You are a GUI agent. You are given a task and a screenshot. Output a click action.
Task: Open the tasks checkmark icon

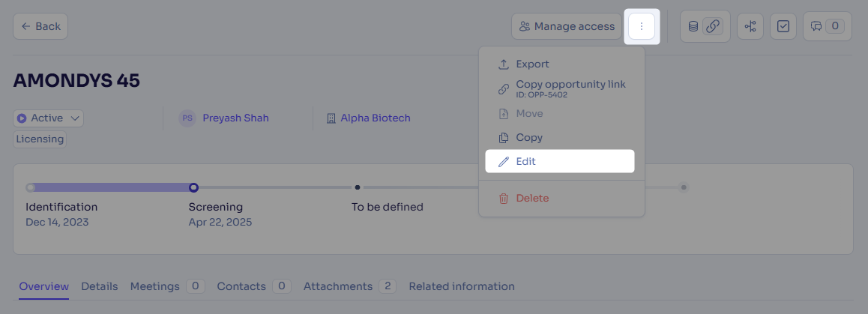point(783,26)
